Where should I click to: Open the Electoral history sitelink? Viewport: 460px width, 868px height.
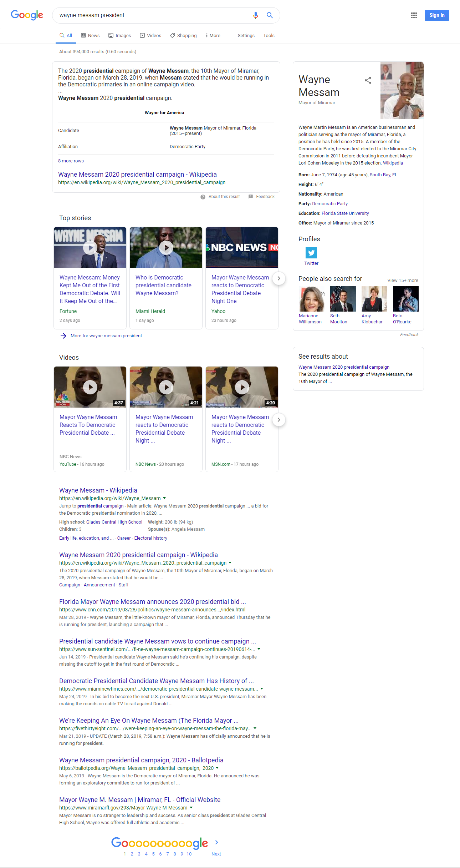click(150, 538)
